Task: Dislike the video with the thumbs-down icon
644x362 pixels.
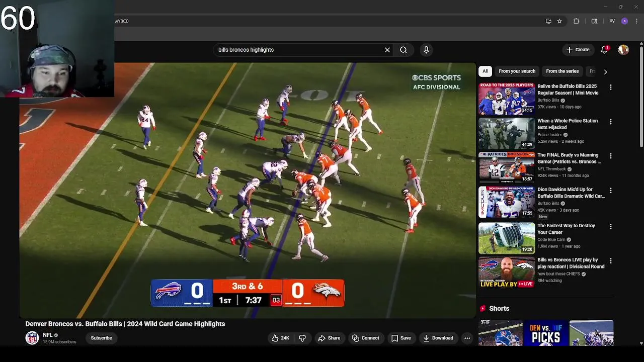Action: 302,338
